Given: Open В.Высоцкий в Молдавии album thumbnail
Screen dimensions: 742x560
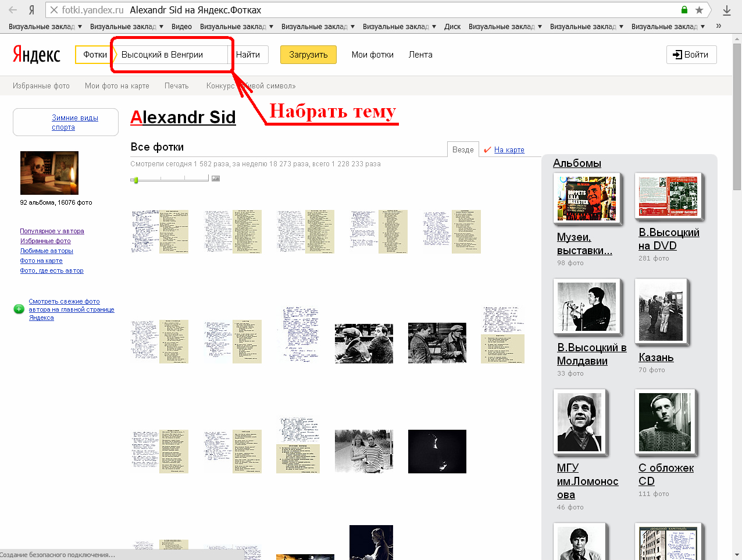Looking at the screenshot, I should coord(587,307).
